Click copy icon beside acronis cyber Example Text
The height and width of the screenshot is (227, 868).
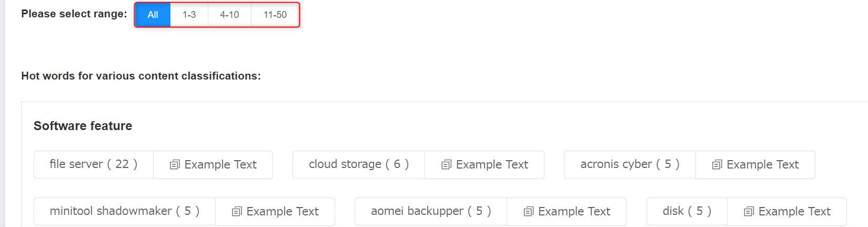(717, 165)
